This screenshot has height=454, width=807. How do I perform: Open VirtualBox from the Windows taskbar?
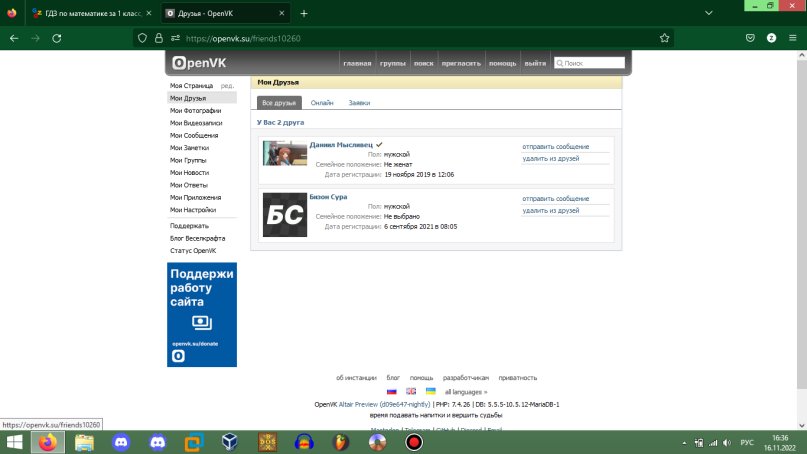click(x=228, y=441)
